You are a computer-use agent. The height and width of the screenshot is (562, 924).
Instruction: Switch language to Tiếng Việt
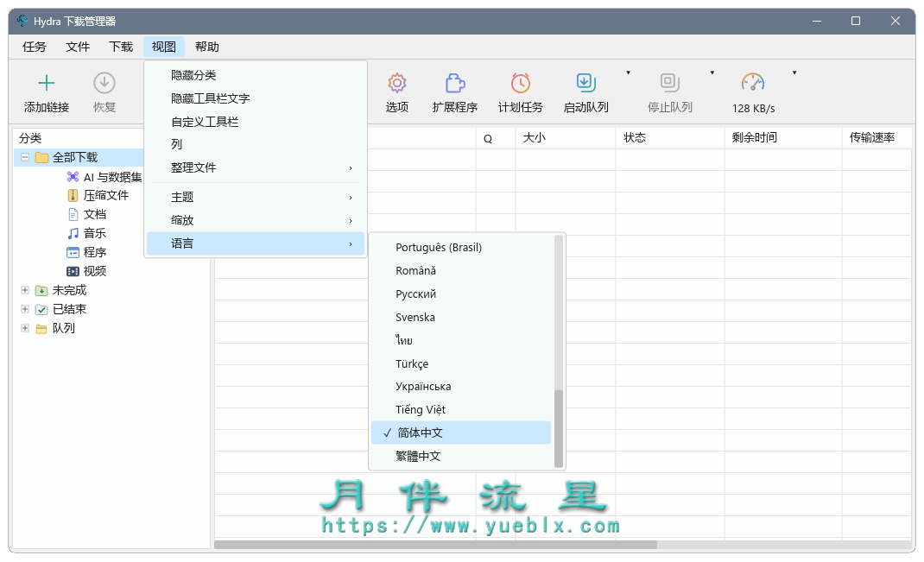click(x=461, y=409)
